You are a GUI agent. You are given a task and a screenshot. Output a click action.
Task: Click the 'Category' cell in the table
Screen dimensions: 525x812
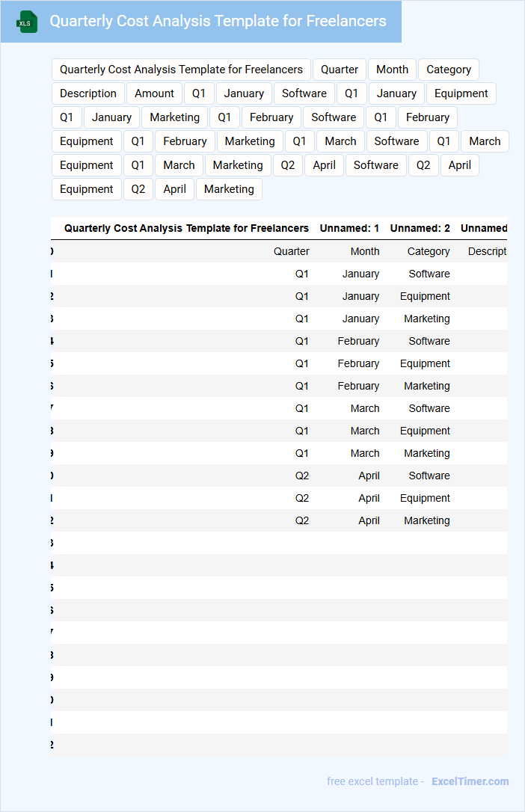429,251
